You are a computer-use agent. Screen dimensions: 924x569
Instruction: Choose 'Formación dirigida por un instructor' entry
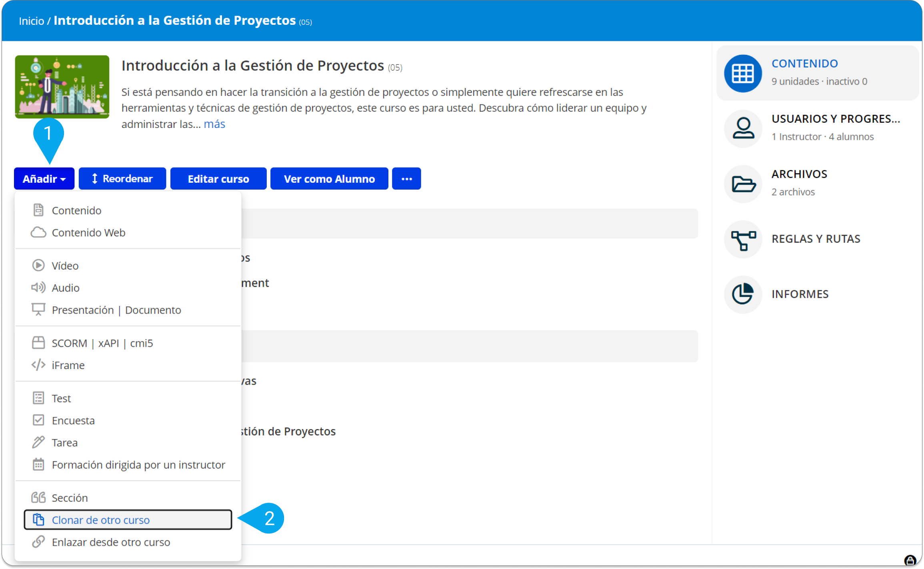[x=138, y=465]
